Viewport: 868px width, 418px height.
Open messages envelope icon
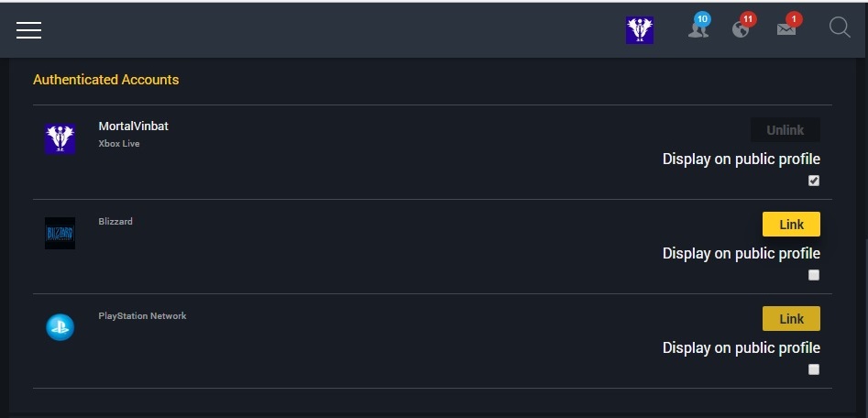(x=789, y=27)
